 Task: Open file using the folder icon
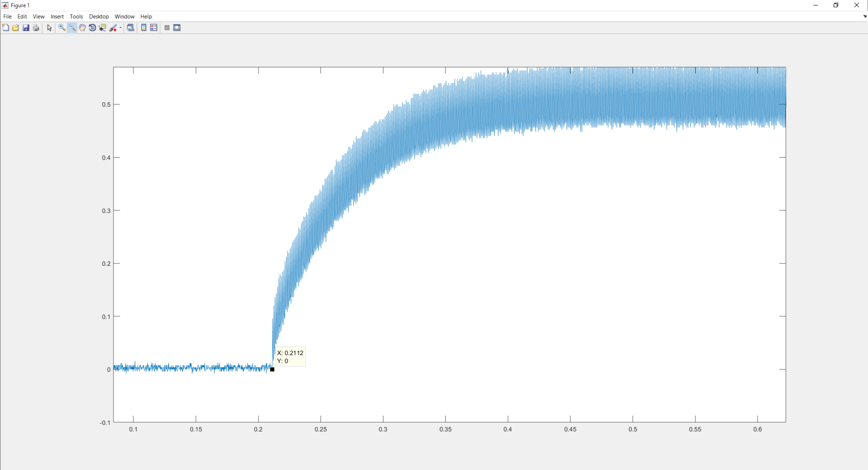pyautogui.click(x=16, y=28)
